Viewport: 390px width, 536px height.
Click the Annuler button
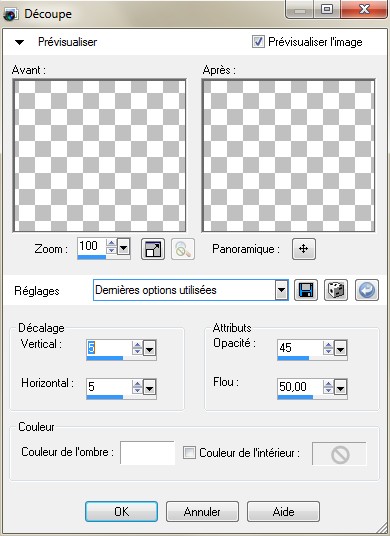pos(202,511)
